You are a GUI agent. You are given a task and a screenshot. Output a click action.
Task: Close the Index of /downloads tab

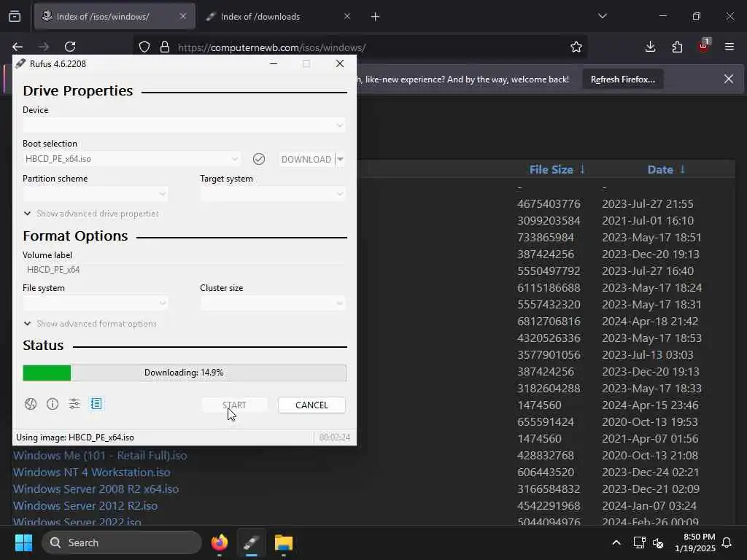click(347, 17)
